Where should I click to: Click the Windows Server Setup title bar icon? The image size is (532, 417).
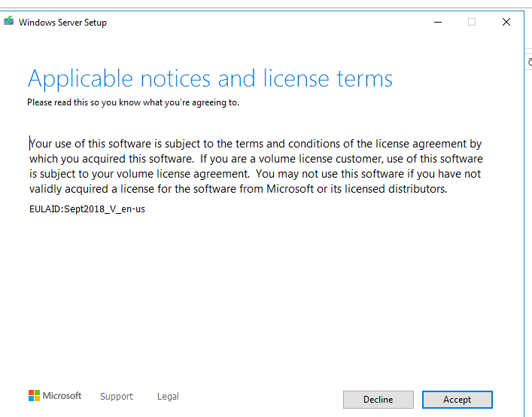pyautogui.click(x=9, y=22)
